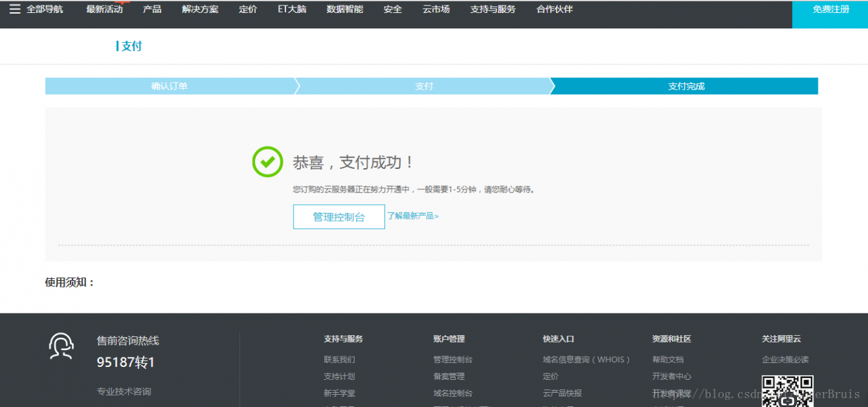
Task: Open the 新手学堂 footer link
Action: pos(339,393)
